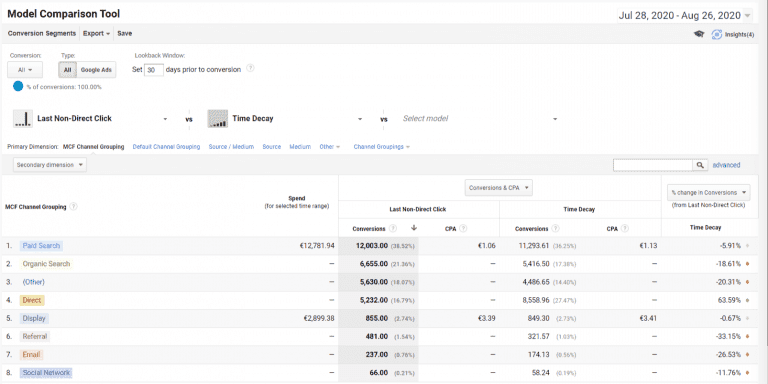Screen dimensions: 768x384
Task: Open % change in Conversions dropdown
Action: click(709, 192)
